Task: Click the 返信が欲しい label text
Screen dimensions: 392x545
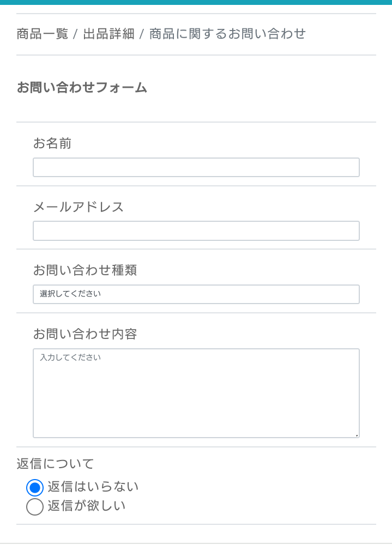Action: click(86, 506)
